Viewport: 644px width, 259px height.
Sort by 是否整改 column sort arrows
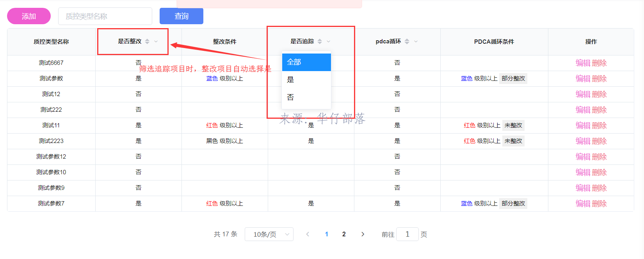tap(147, 41)
